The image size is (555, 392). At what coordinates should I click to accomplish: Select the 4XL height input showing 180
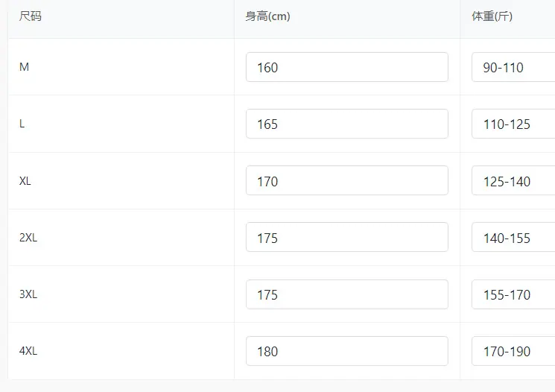click(x=347, y=351)
